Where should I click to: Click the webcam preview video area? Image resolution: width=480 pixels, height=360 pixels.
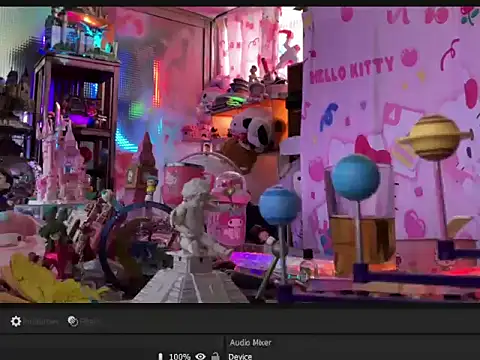pos(240,155)
